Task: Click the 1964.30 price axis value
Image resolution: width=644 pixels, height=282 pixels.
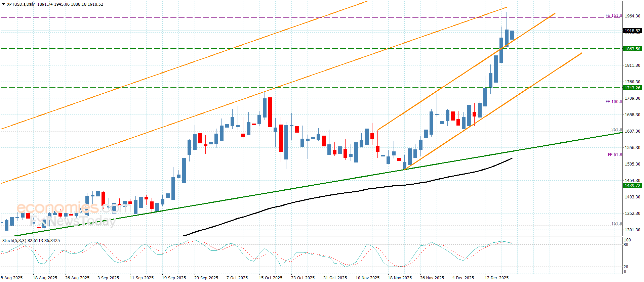Action: 632,16
